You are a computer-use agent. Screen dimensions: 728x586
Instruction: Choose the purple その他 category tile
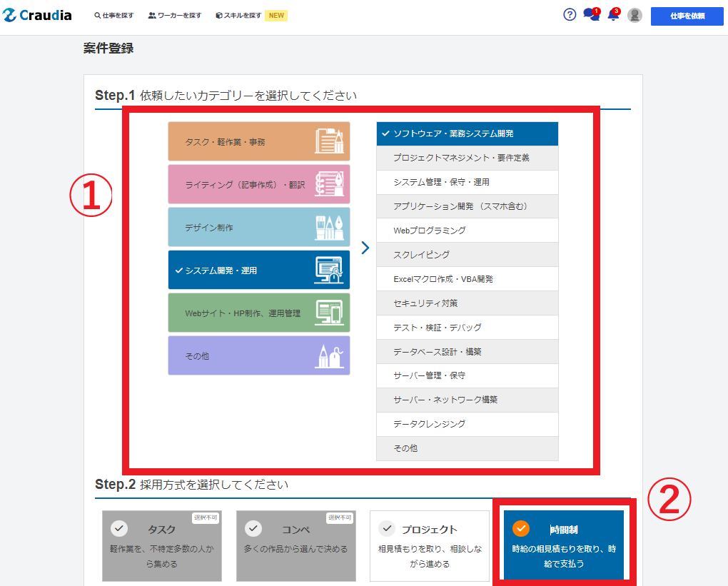(258, 355)
